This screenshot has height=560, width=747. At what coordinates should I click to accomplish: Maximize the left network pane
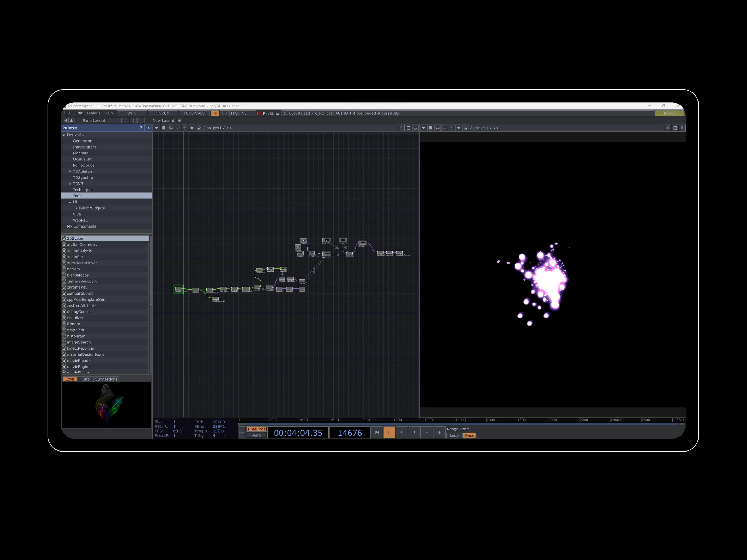click(408, 128)
